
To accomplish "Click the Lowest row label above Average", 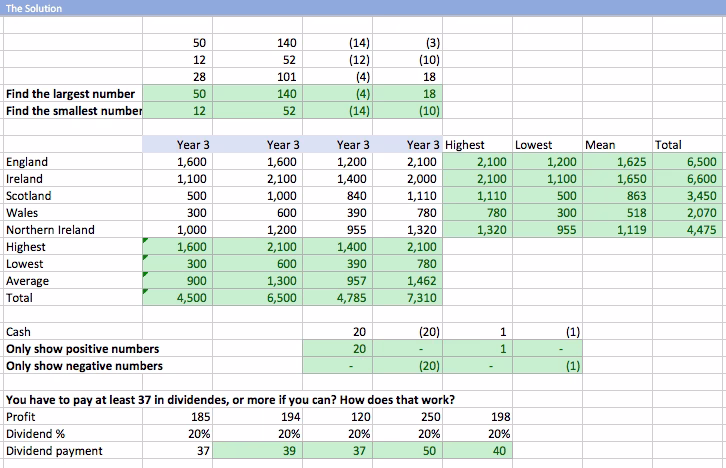I will click(24, 264).
